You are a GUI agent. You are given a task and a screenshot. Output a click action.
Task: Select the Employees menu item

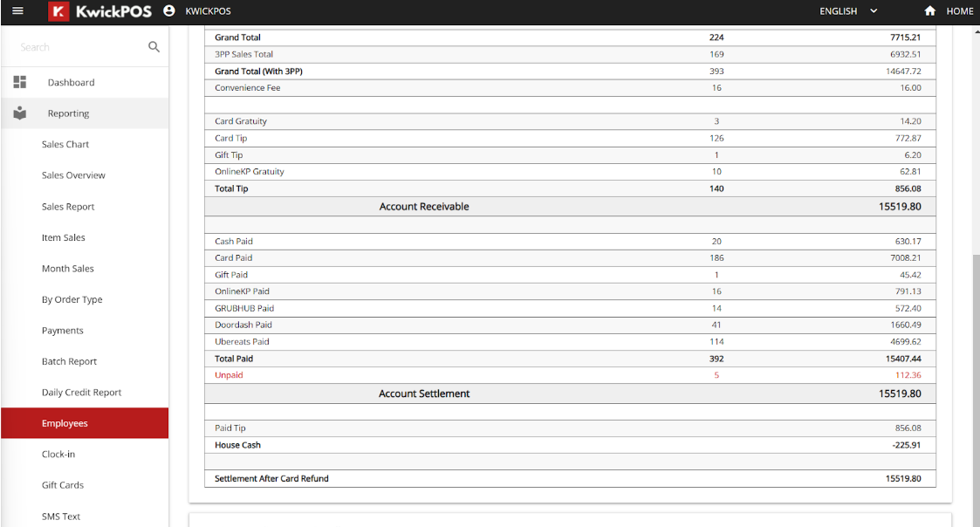coord(85,423)
